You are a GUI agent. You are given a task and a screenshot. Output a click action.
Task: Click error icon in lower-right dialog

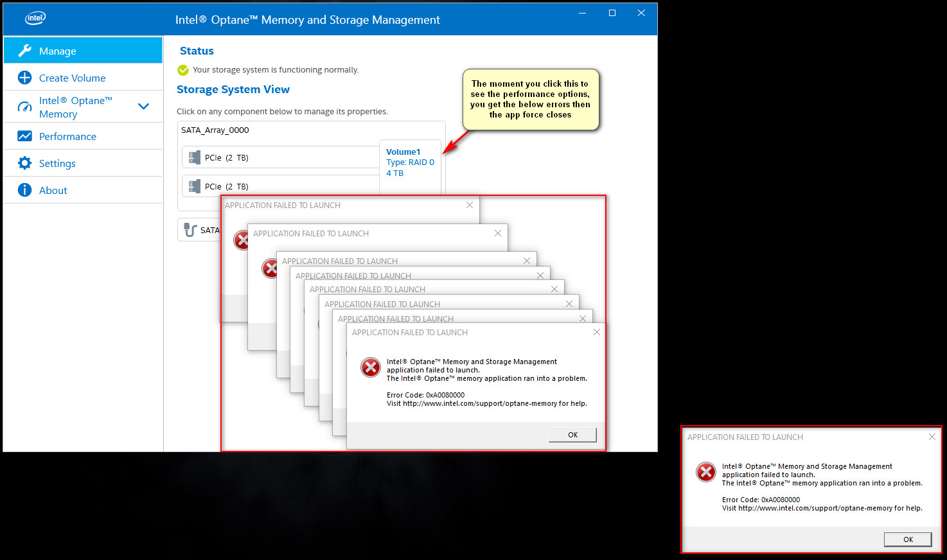pyautogui.click(x=706, y=472)
